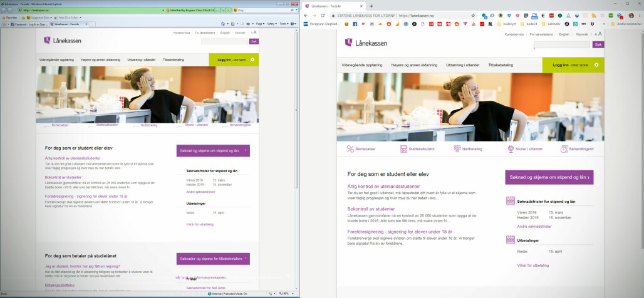Open Vilkår for utbetaling link in Chrome
This screenshot has height=298, width=644.
click(x=532, y=265)
